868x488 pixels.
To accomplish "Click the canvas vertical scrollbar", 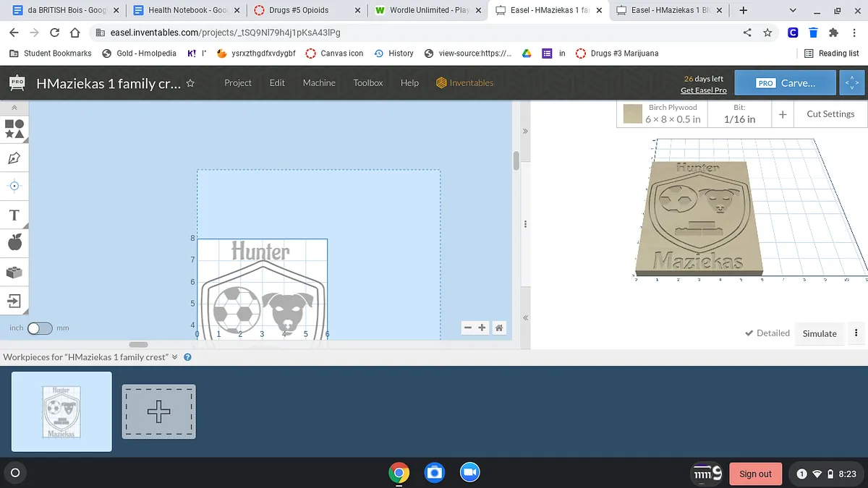I will click(x=516, y=160).
